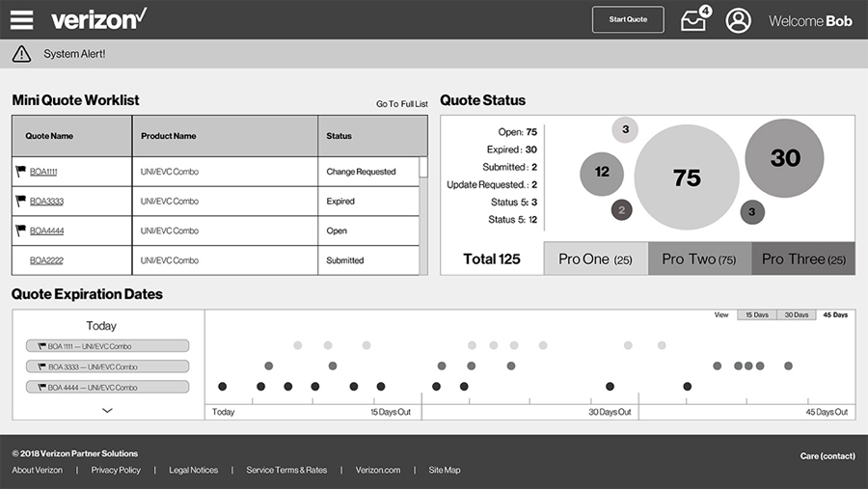The width and height of the screenshot is (868, 489).
Task: Open quote BOA2222 link
Action: coord(46,260)
